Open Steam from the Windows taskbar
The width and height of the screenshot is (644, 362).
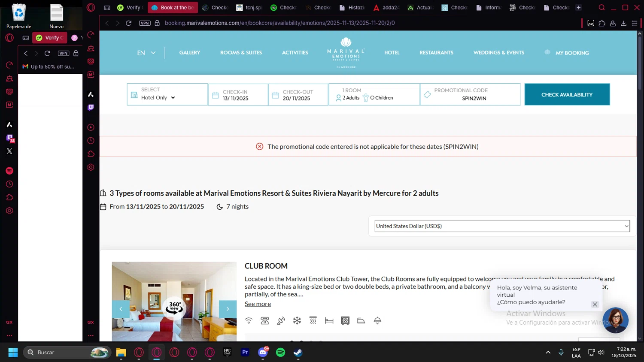tap(298, 352)
